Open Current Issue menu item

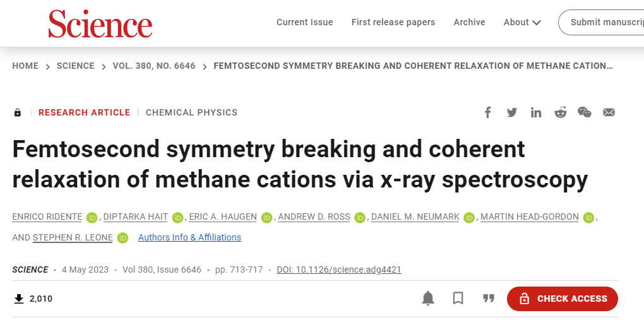[x=305, y=22]
